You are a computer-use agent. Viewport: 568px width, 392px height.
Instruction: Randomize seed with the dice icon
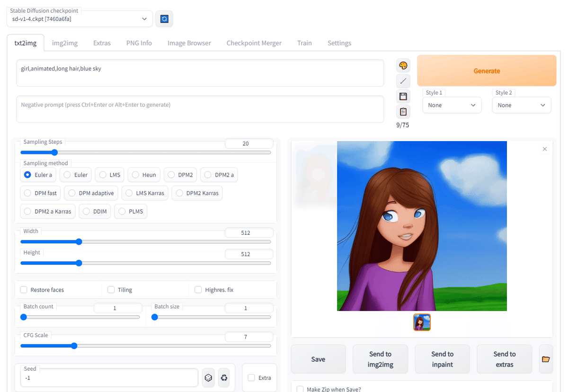(x=208, y=378)
